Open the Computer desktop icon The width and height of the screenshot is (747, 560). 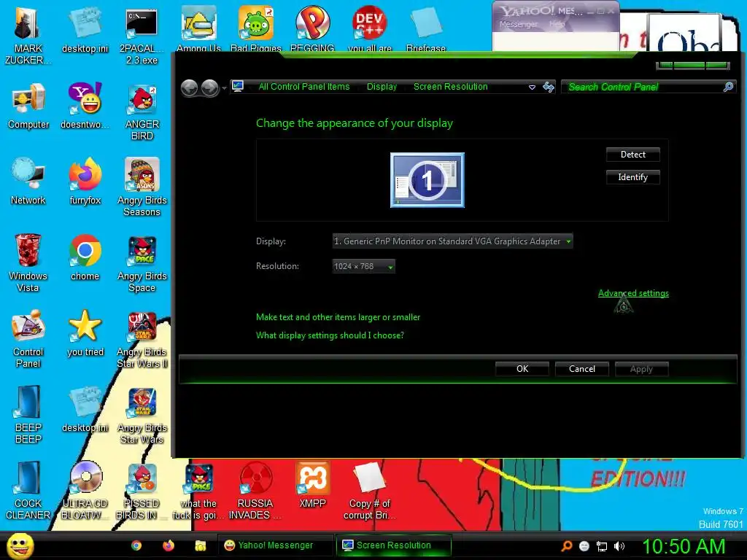pyautogui.click(x=28, y=106)
